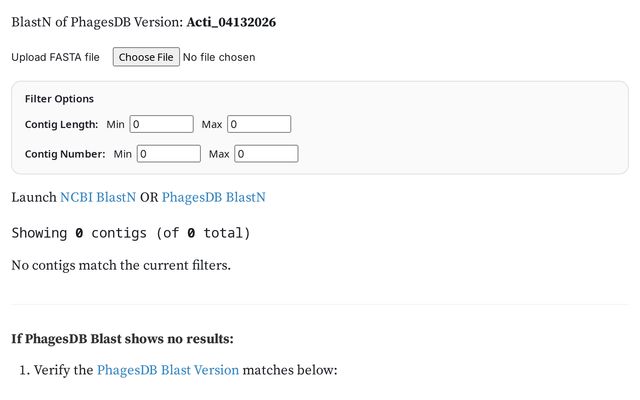Focus the Contig Length Max field
This screenshot has width=640, height=400.
pyautogui.click(x=259, y=124)
